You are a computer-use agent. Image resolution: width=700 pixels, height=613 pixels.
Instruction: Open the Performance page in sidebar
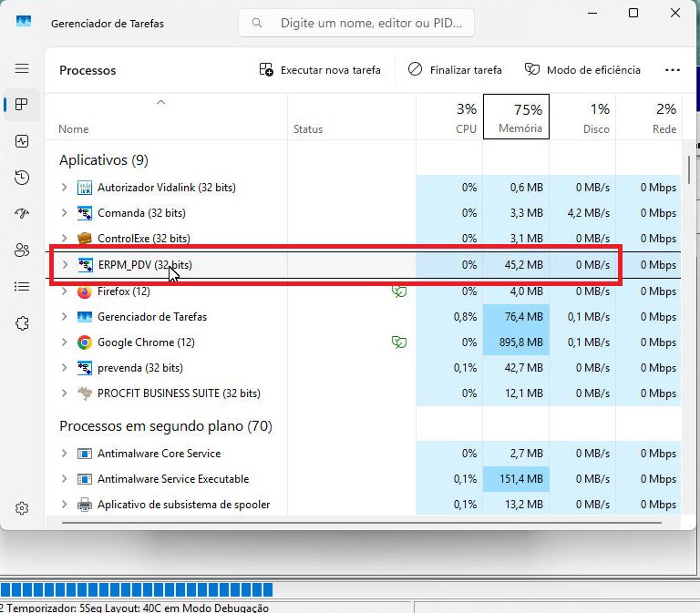22,141
